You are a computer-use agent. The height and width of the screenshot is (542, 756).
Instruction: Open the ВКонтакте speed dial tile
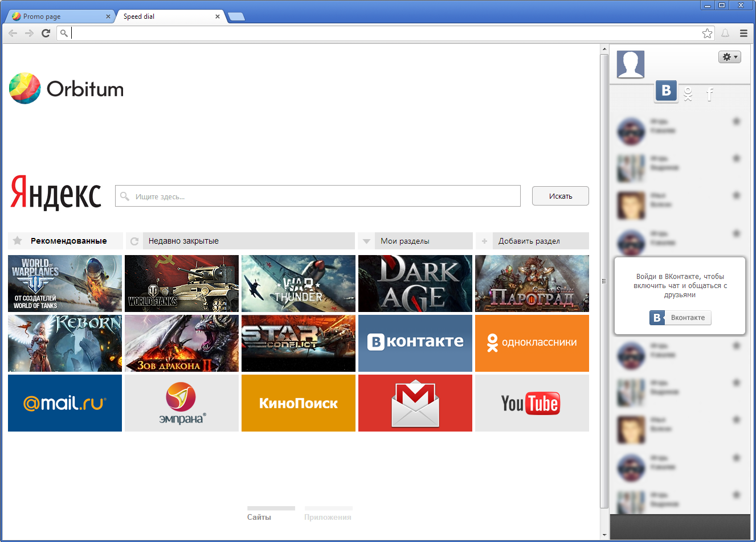click(415, 343)
